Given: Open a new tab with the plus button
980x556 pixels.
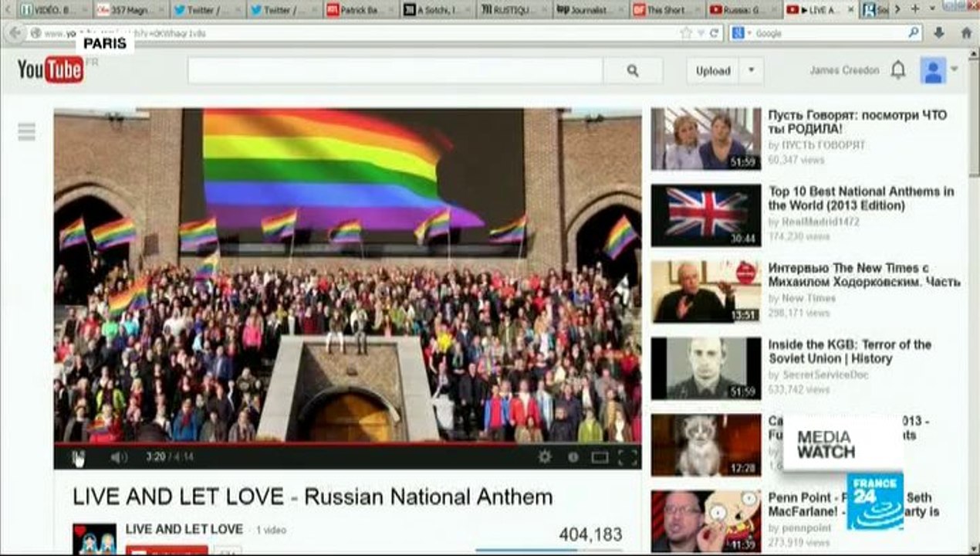Looking at the screenshot, I should point(914,9).
